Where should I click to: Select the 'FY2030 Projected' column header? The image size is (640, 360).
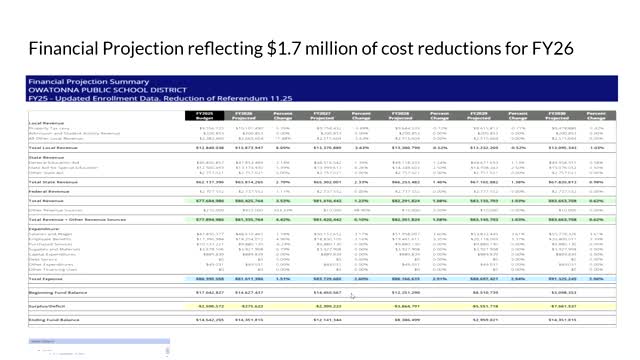click(x=557, y=116)
